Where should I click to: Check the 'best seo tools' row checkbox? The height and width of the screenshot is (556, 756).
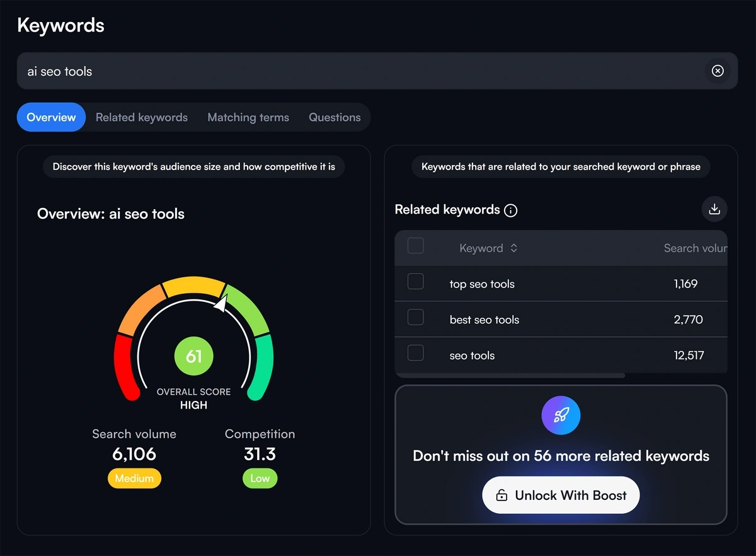click(x=416, y=317)
